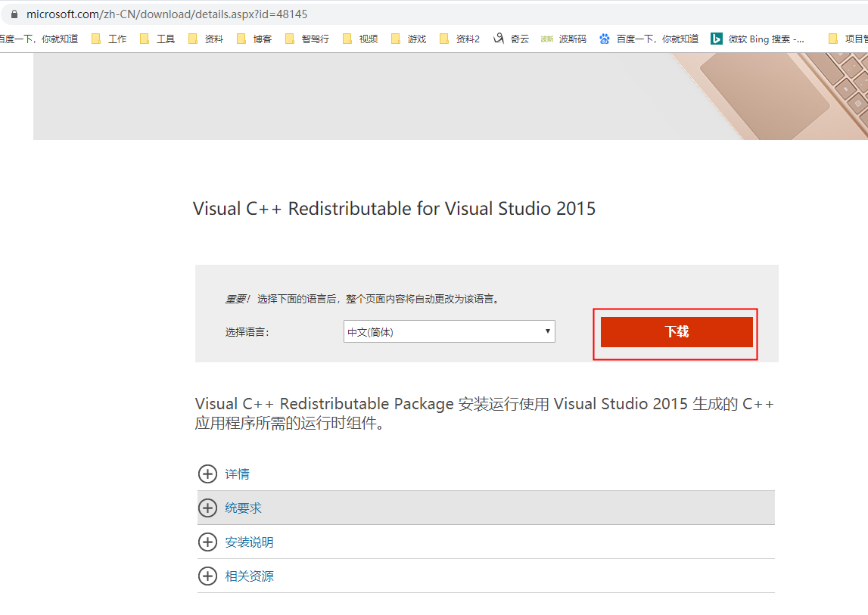Open the 博客 bookmark folder
The width and height of the screenshot is (868, 615).
click(x=254, y=39)
